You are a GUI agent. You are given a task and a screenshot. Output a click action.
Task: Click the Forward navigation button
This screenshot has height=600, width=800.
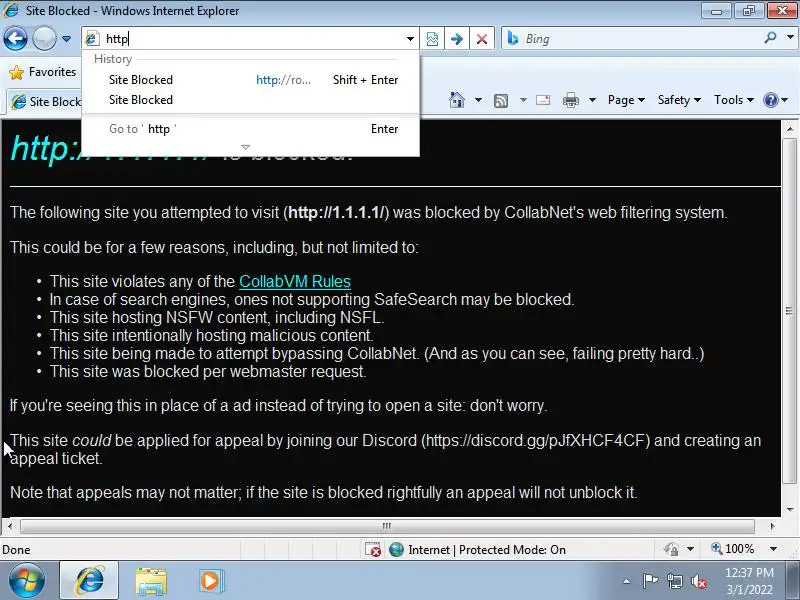[x=44, y=38]
